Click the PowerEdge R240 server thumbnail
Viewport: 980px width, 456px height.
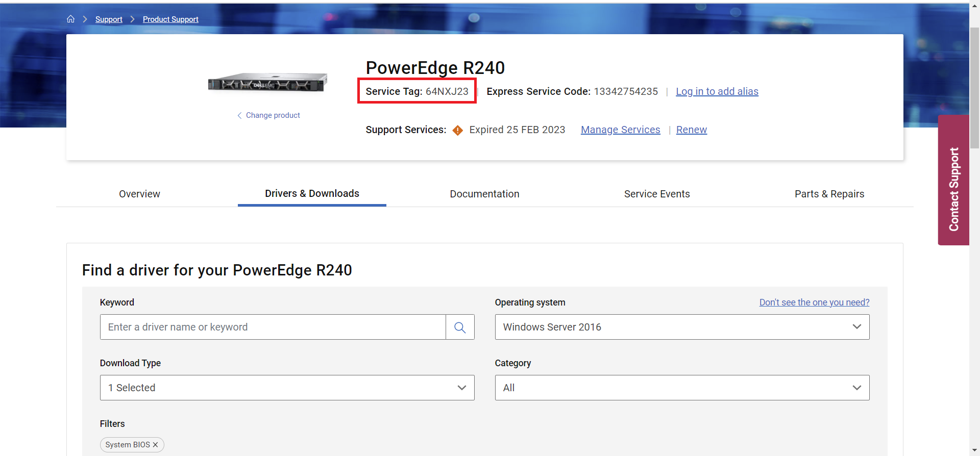click(267, 83)
